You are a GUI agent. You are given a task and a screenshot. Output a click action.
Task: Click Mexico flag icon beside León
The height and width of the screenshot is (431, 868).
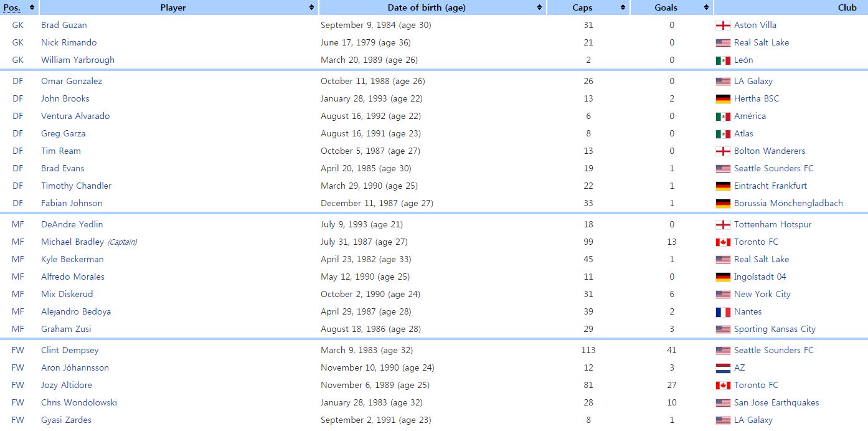pyautogui.click(x=723, y=60)
